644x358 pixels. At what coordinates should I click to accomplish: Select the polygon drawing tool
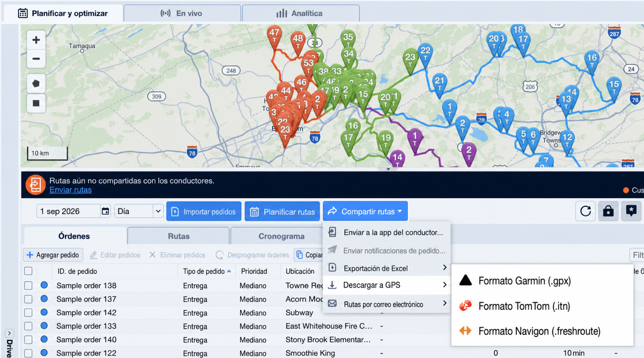36,83
